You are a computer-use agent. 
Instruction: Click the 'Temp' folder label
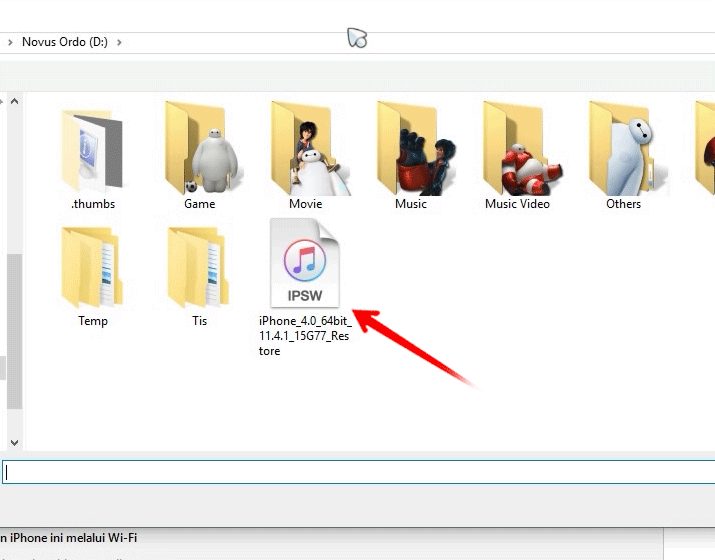point(93,321)
